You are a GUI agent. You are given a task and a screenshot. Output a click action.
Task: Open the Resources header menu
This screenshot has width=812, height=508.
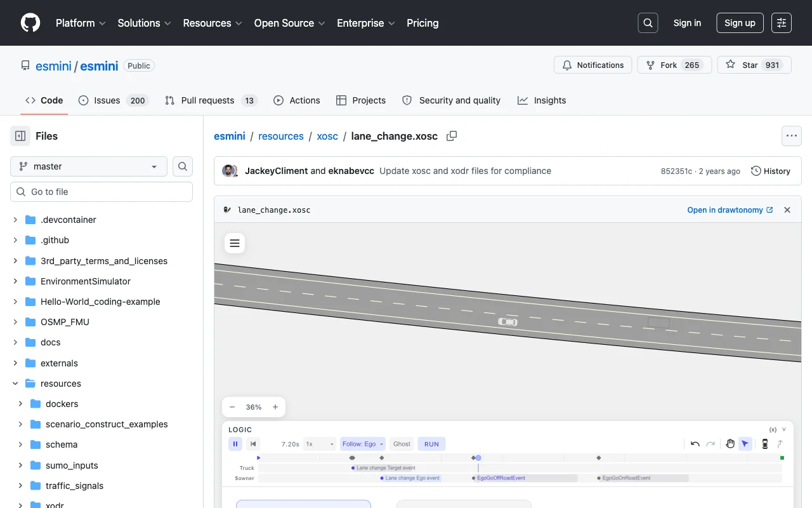213,23
